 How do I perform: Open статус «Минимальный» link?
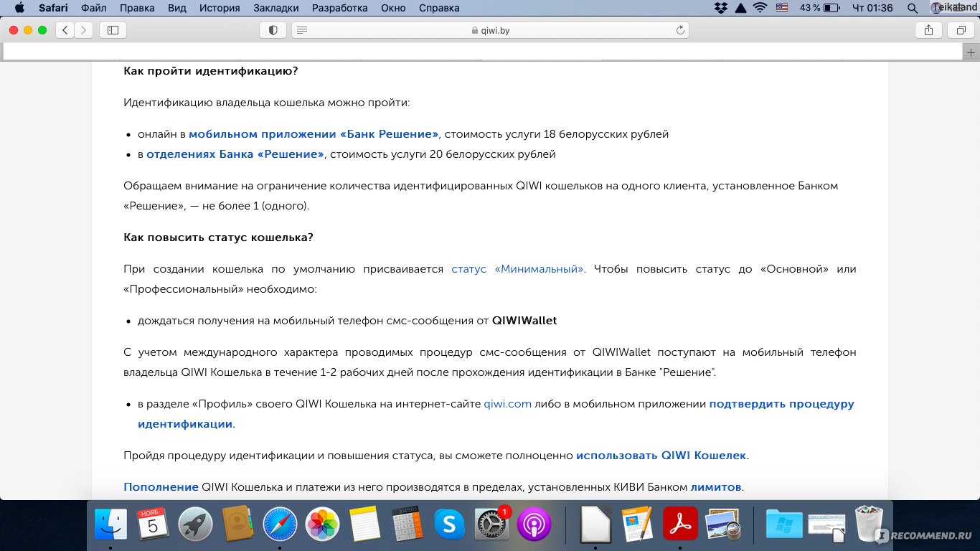pos(517,269)
